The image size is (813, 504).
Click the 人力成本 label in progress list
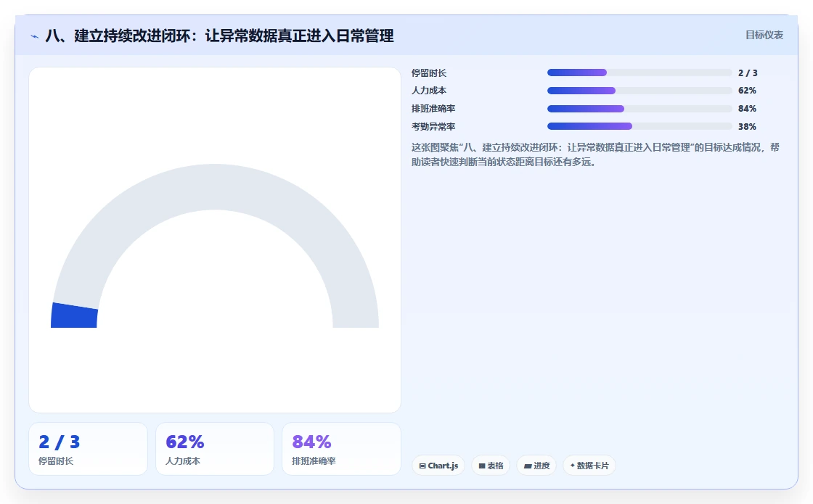[429, 91]
